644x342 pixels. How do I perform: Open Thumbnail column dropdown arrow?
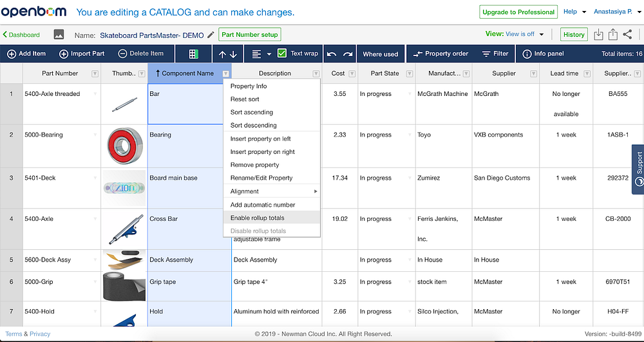tap(142, 74)
